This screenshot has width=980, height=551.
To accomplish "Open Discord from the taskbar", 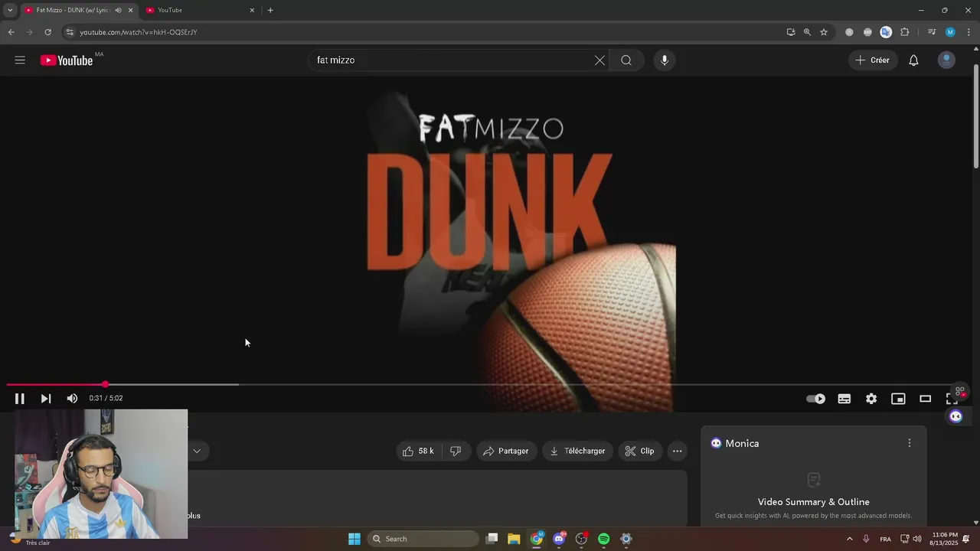I will [559, 539].
